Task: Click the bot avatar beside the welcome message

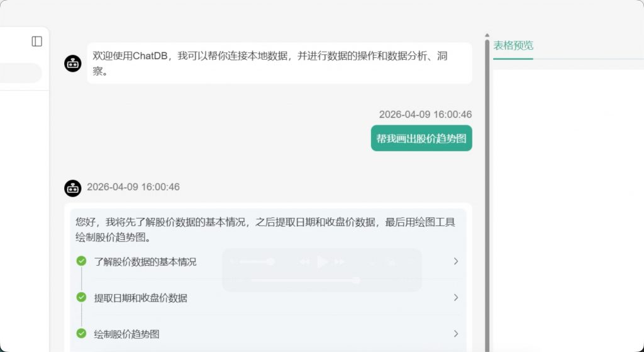Action: pyautogui.click(x=73, y=64)
